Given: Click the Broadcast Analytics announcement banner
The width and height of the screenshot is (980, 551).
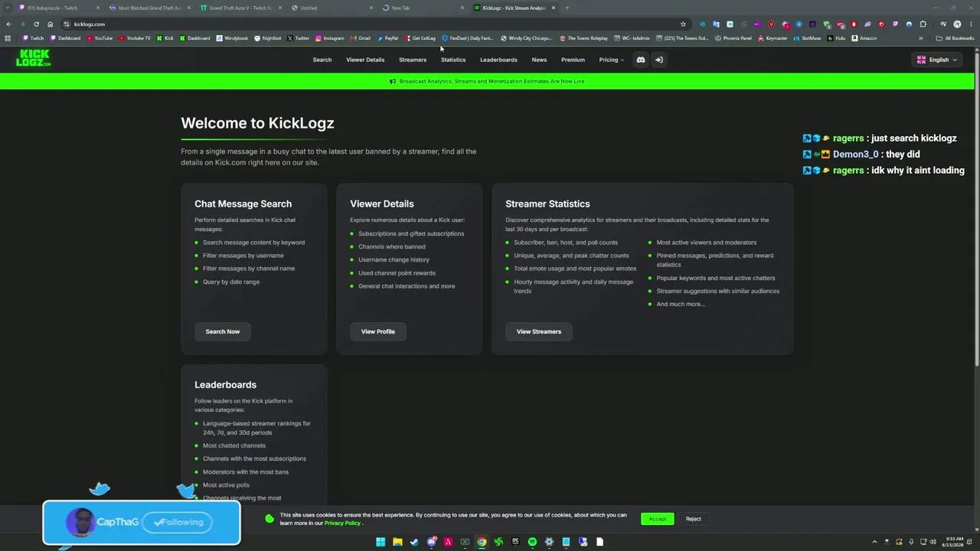Looking at the screenshot, I should pos(487,81).
